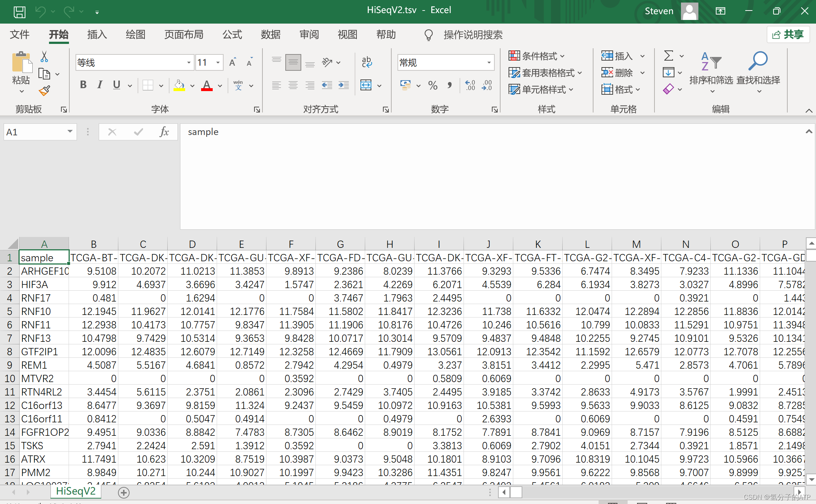
Task: Click the 共享 share button
Action: coord(788,34)
